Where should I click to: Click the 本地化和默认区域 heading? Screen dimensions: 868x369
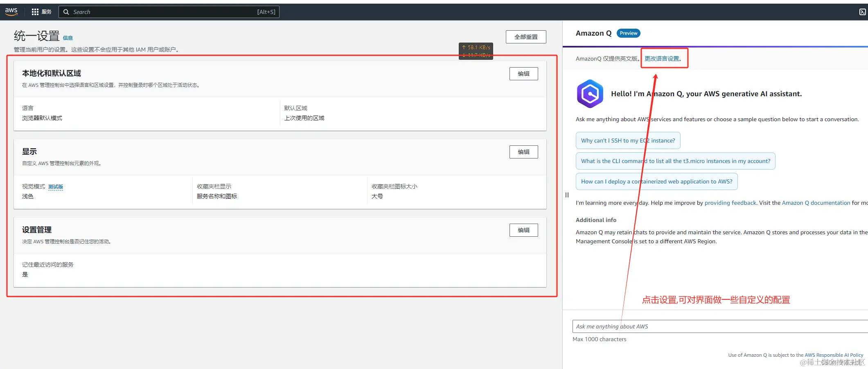point(52,73)
